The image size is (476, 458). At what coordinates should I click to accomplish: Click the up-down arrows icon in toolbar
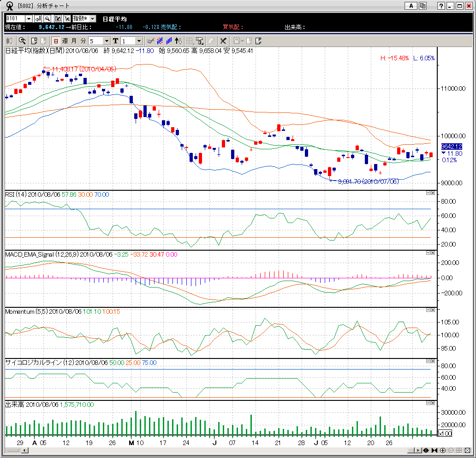point(179,41)
